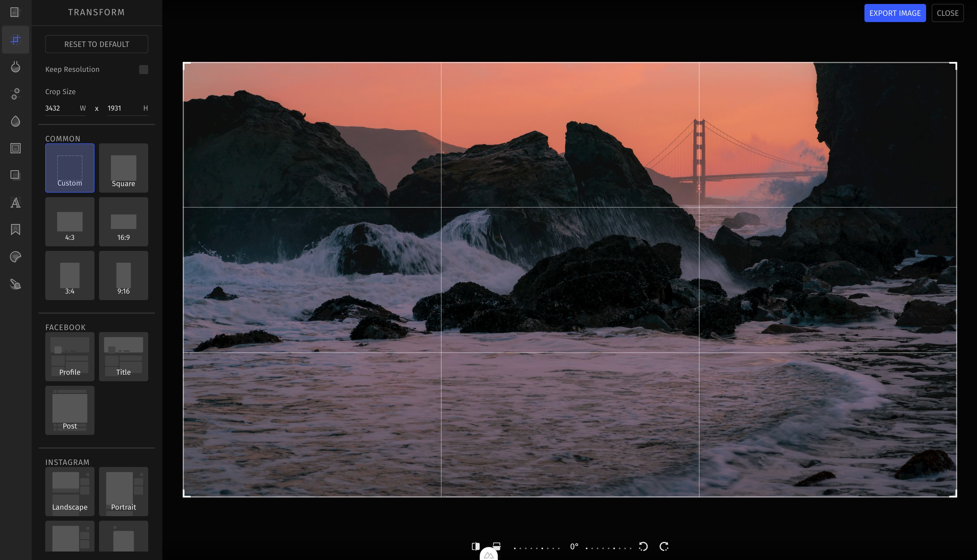Select Instagram Portrait crop preset

[124, 492]
